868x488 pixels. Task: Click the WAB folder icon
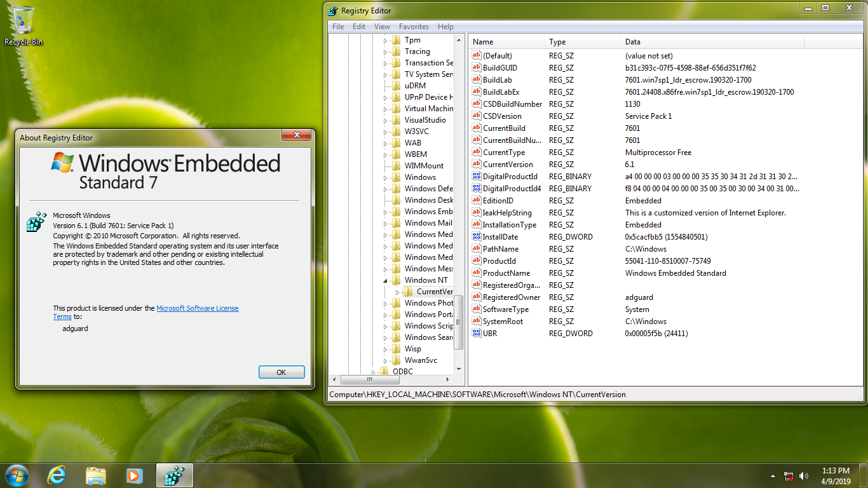click(396, 143)
